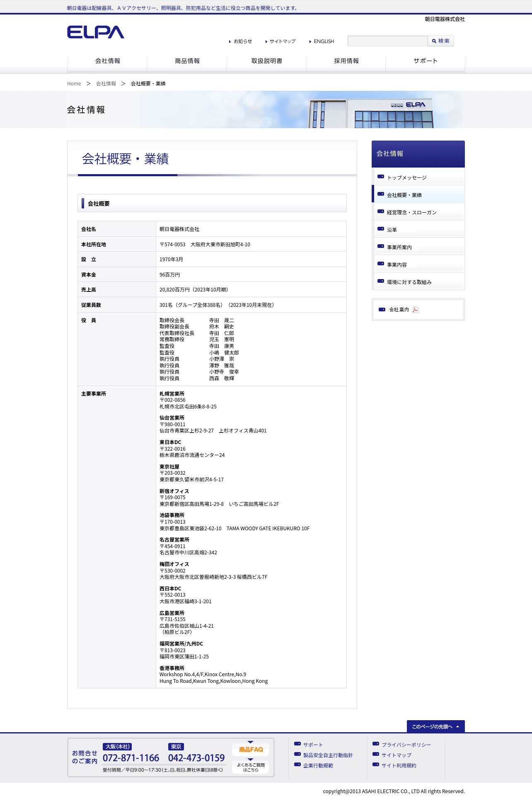Click the Tokyo phone number 042-473-0159
532x806 pixels.
click(x=196, y=758)
